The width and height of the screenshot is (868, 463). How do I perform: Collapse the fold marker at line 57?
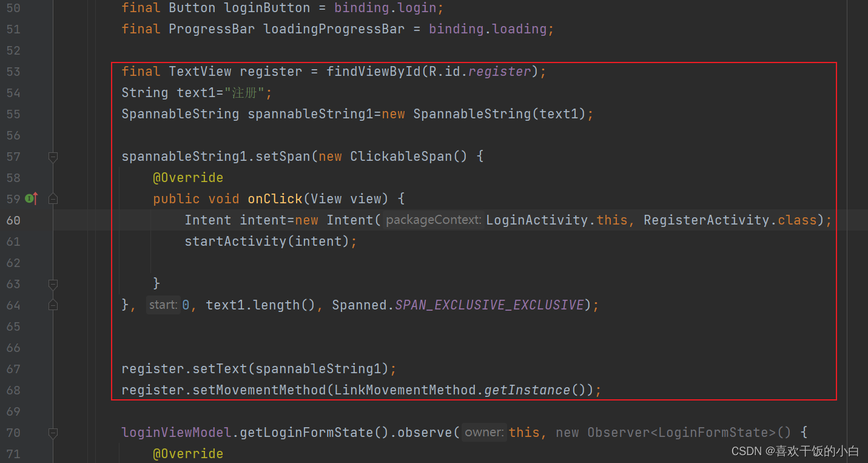pos(53,157)
